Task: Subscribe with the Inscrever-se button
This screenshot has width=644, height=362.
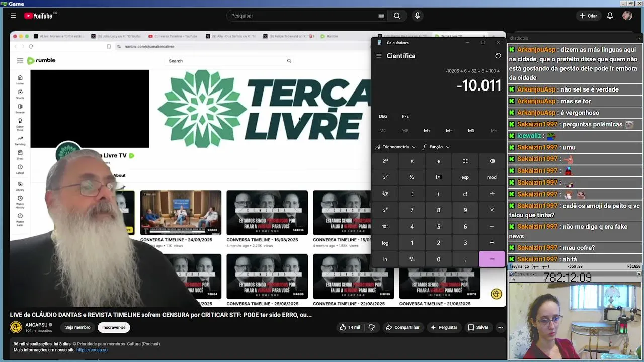Action: point(114,327)
